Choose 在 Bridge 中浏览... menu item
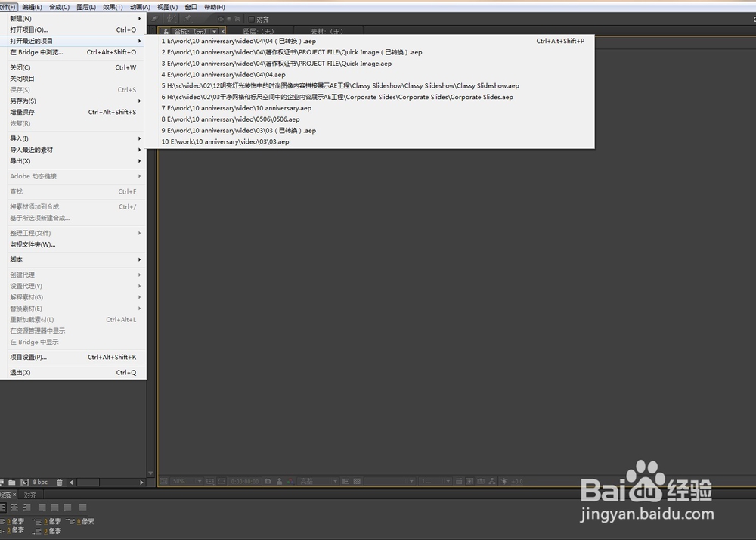 (x=73, y=52)
